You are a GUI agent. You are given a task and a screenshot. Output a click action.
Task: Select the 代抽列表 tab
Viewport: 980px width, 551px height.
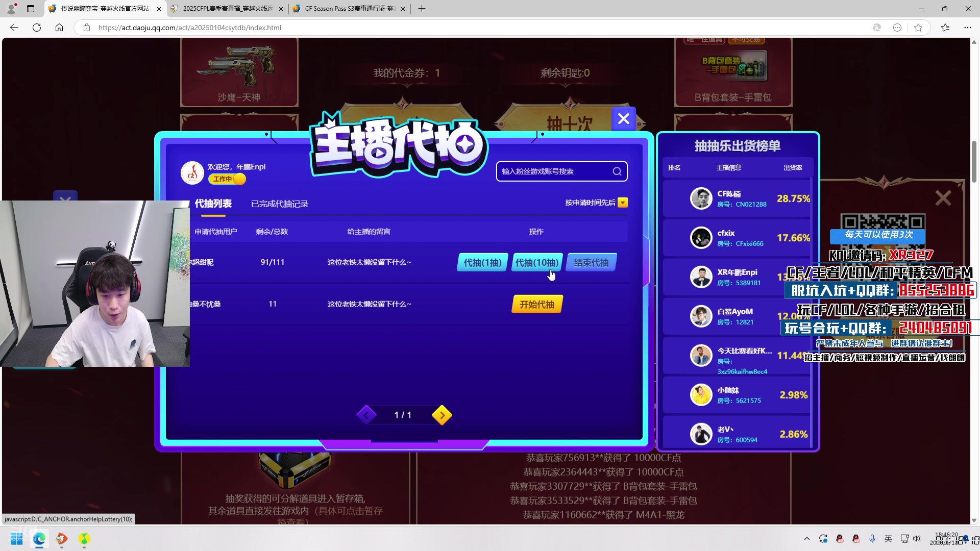coord(213,204)
